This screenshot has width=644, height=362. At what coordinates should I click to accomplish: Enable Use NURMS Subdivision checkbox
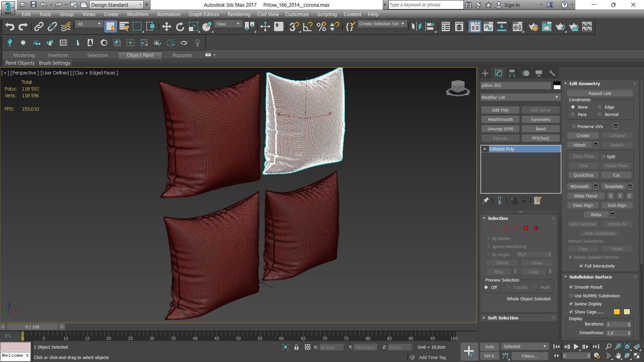[x=571, y=296]
